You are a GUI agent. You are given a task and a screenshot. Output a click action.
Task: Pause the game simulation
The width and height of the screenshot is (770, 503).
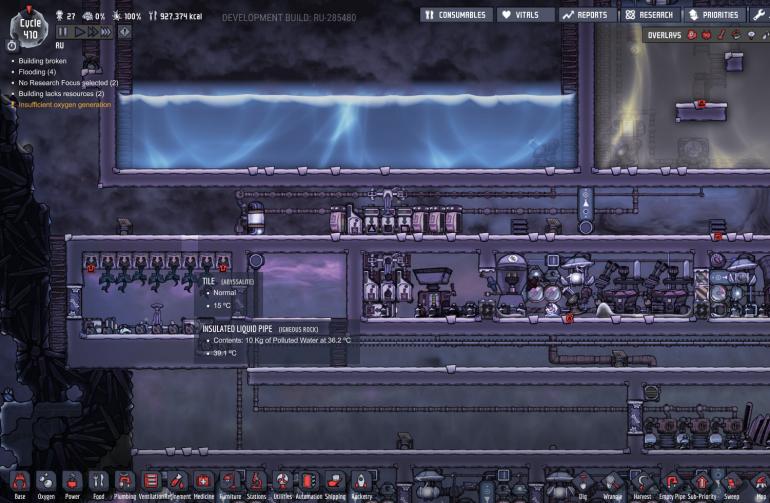[63, 32]
